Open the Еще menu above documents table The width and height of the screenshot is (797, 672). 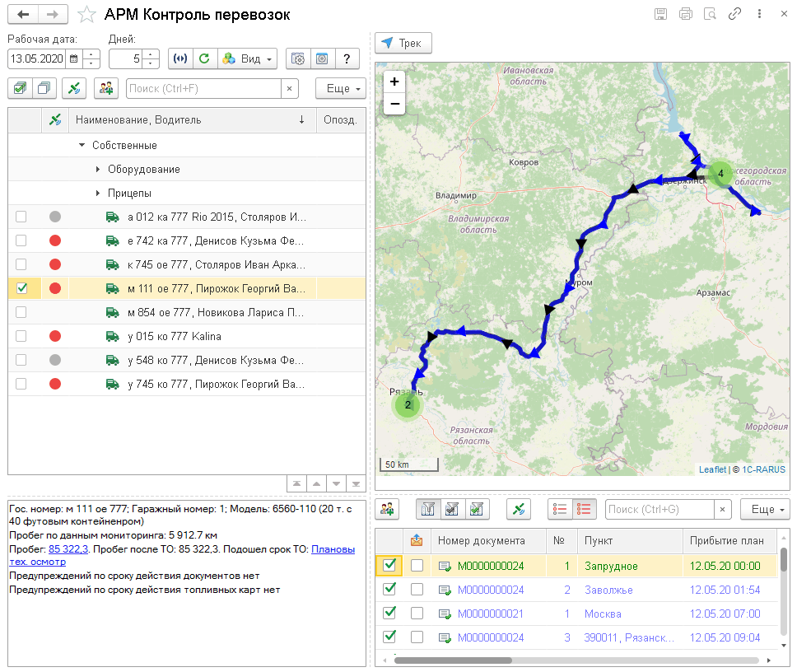tap(765, 509)
